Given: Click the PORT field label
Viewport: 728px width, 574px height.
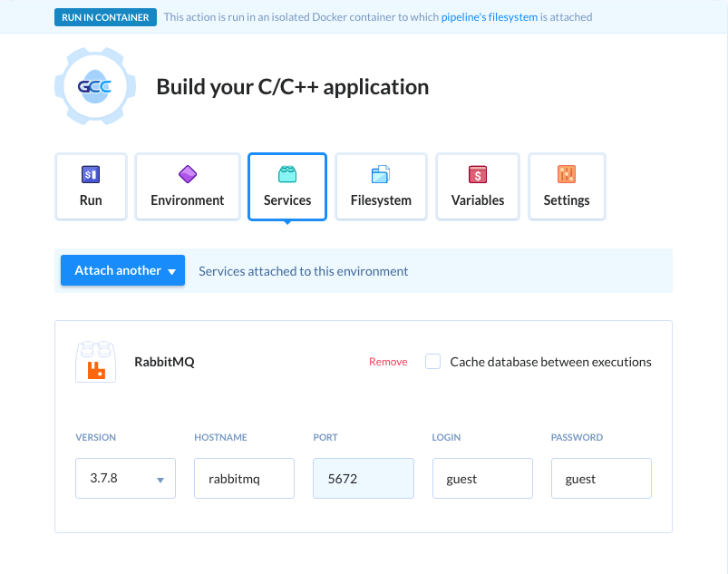Looking at the screenshot, I should point(325,437).
